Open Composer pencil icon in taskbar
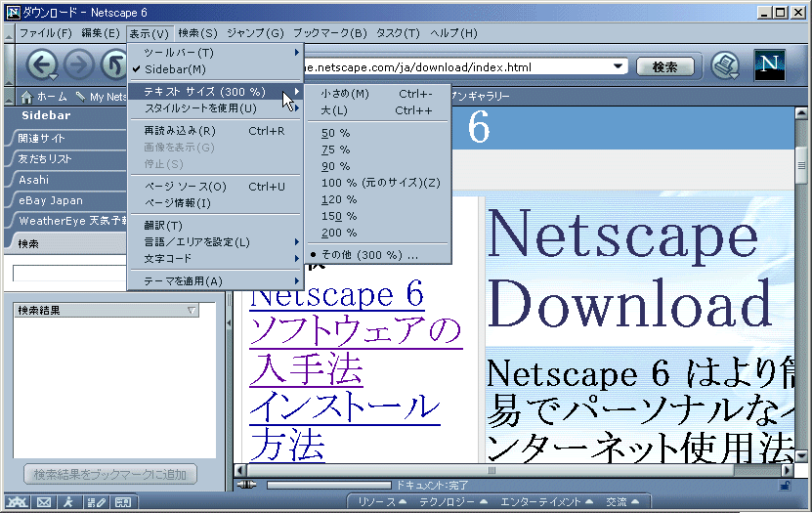Image resolution: width=812 pixels, height=513 pixels. point(96,501)
